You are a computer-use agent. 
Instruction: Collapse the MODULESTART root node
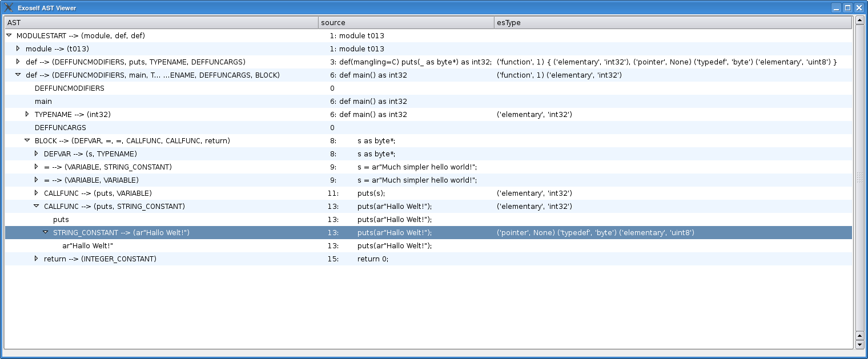click(9, 35)
